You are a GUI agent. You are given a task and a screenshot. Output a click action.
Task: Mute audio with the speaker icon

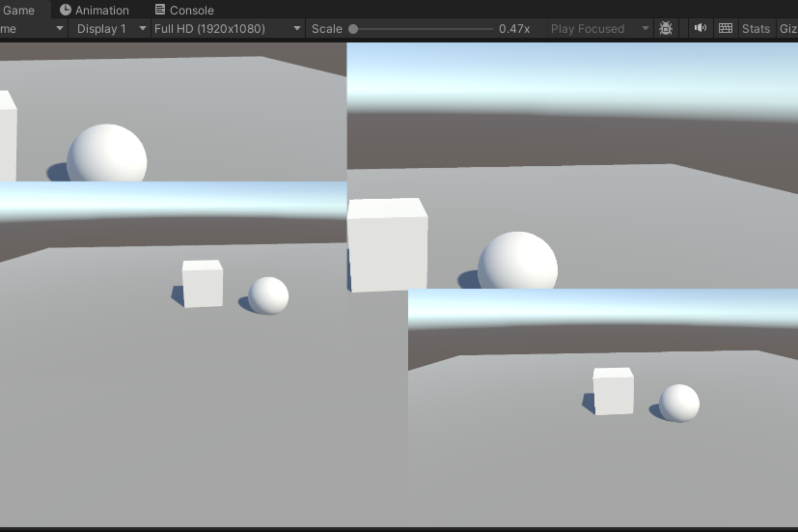click(700, 28)
